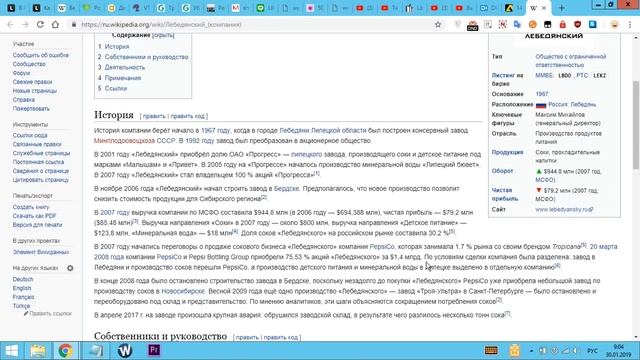Viewport: 640px width, 360px height.
Task: Open File Explorer from the taskbar
Action: point(38,351)
